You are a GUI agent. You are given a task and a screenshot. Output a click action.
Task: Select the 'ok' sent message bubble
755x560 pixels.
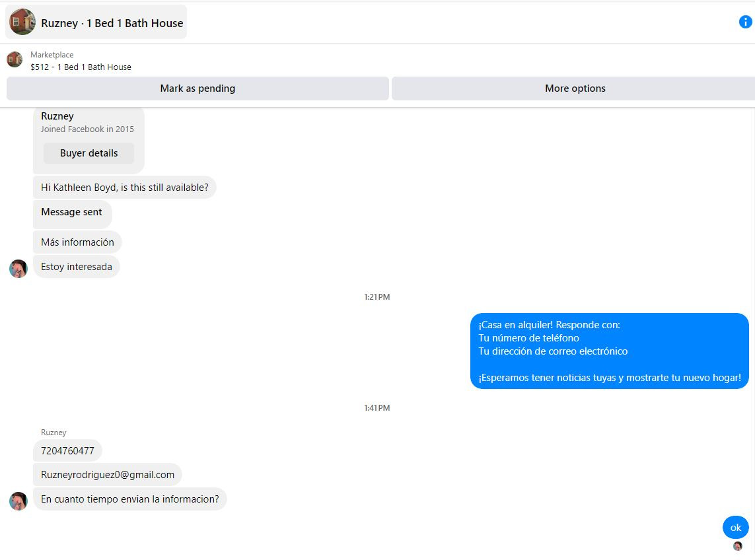735,528
